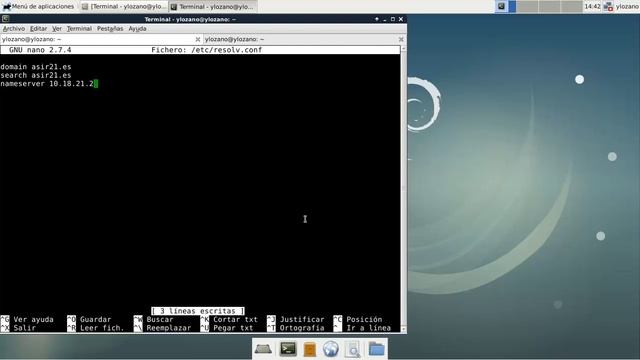Click the terminal window title text
This screenshot has height=360, width=640.
(x=190, y=19)
